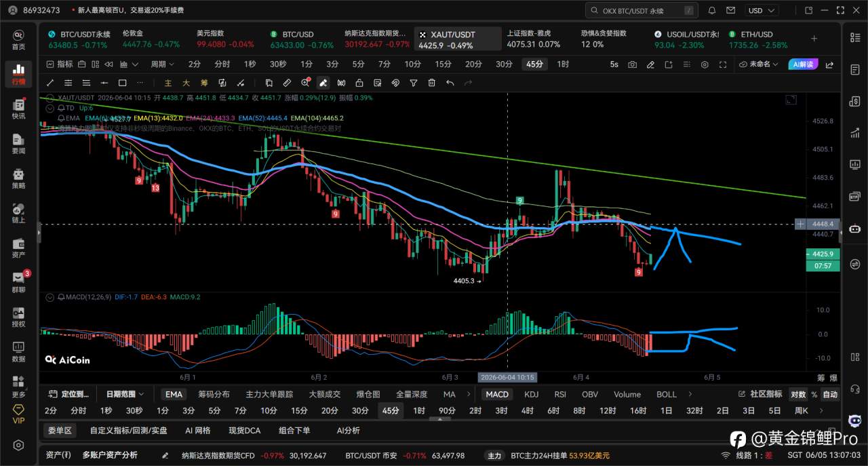This screenshot has height=466, width=868.
Task: Open 群聊 group chat with badge
Action: click(18, 282)
